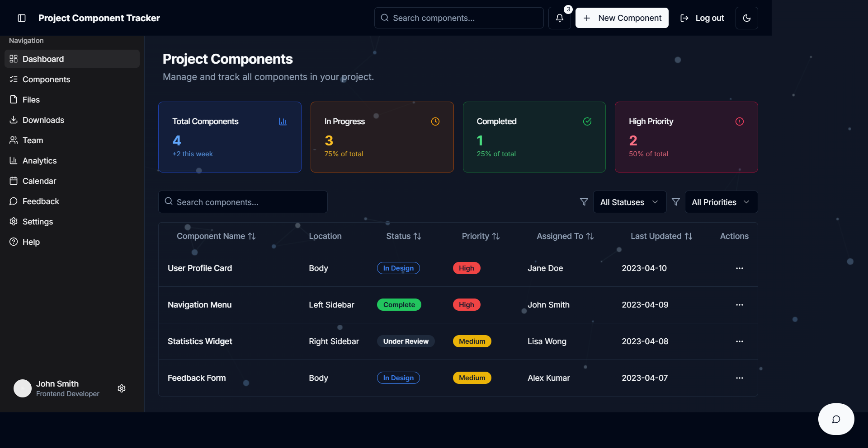This screenshot has width=868, height=448.
Task: Sort by Last Updated column
Action: tap(661, 236)
